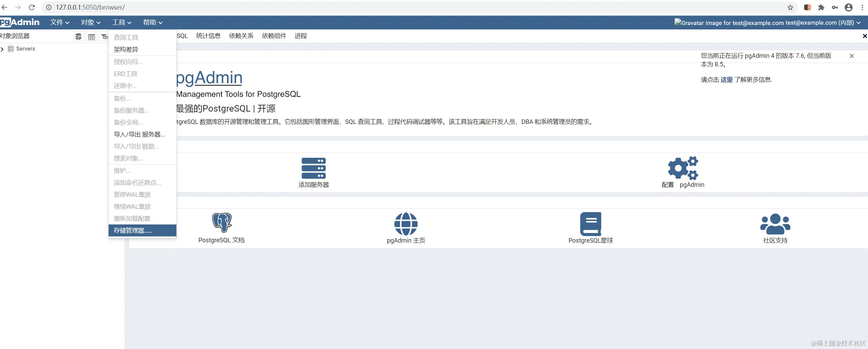Click the PostgreSQL 文档 link text

click(222, 240)
